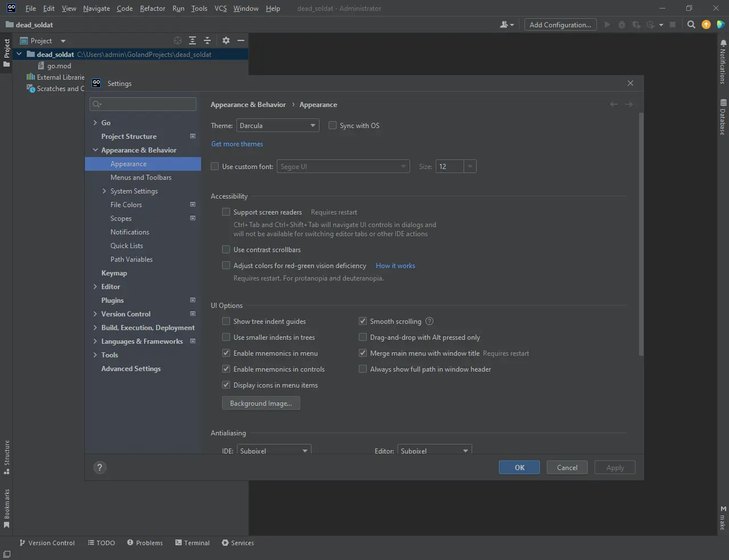Click the Select Opened File target icon
The image size is (729, 560).
178,40
